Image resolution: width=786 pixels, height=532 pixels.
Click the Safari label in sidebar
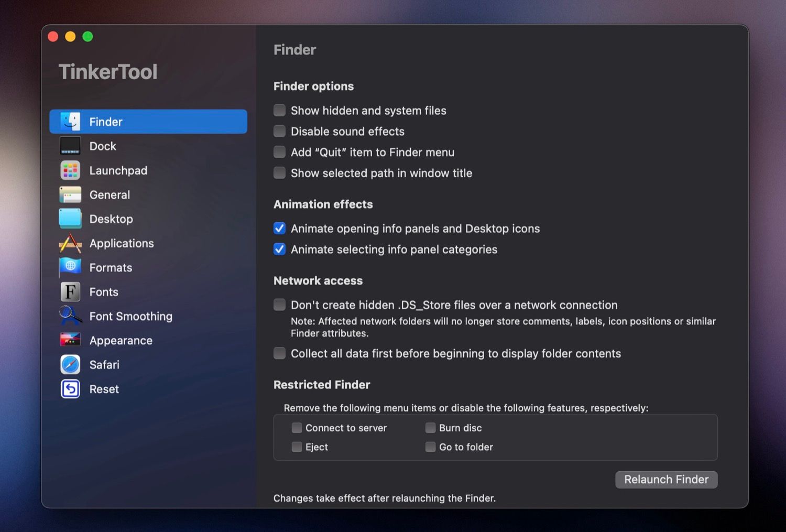(x=104, y=365)
